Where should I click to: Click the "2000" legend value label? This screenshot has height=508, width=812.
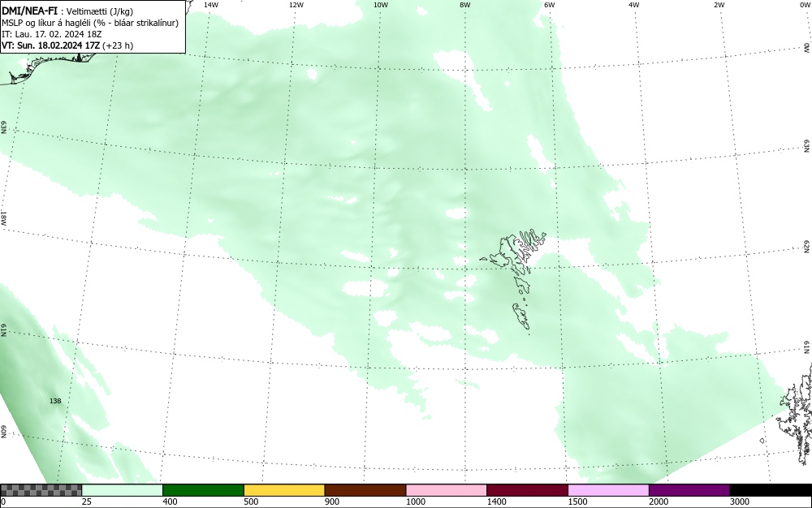(659, 502)
